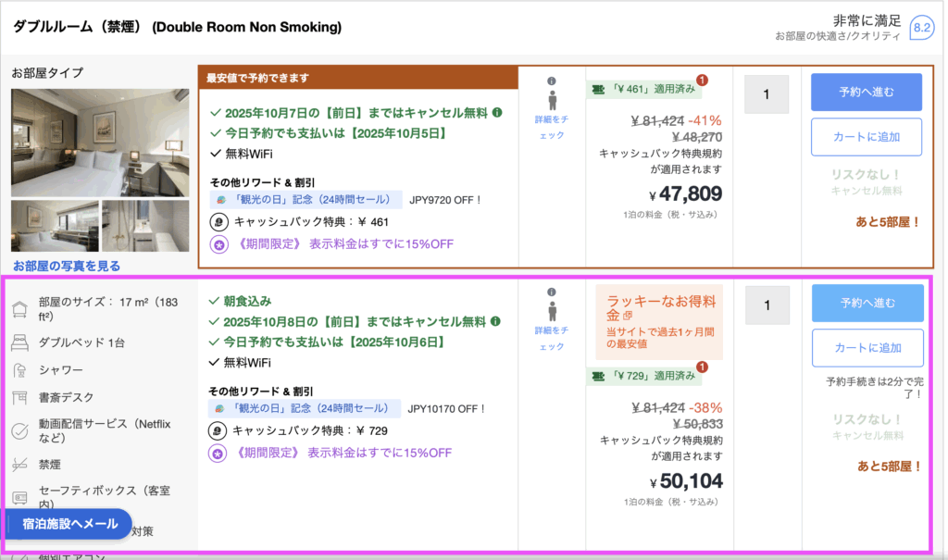Image resolution: width=948 pixels, height=560 pixels.
Task: Click the red notification badge on the ¥729 coupon
Action: pyautogui.click(x=702, y=367)
